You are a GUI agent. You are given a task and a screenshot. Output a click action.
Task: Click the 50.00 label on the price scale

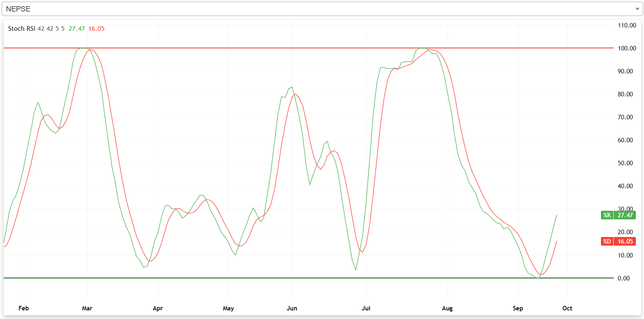[x=625, y=163]
